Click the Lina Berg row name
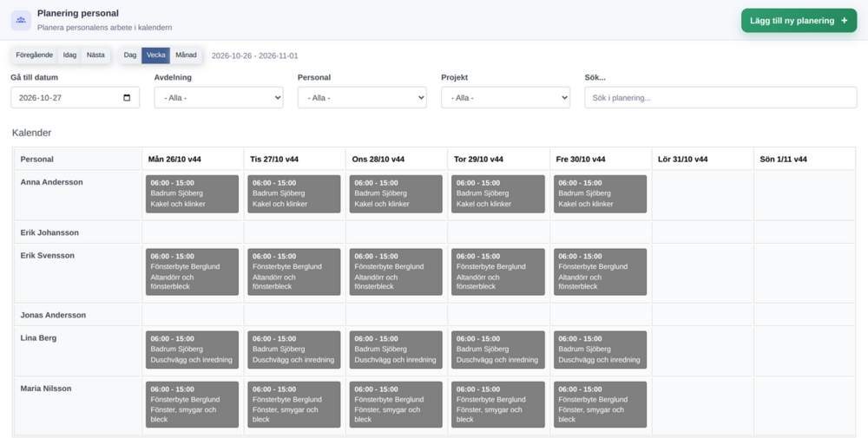This screenshot has height=438, width=868. tap(38, 338)
